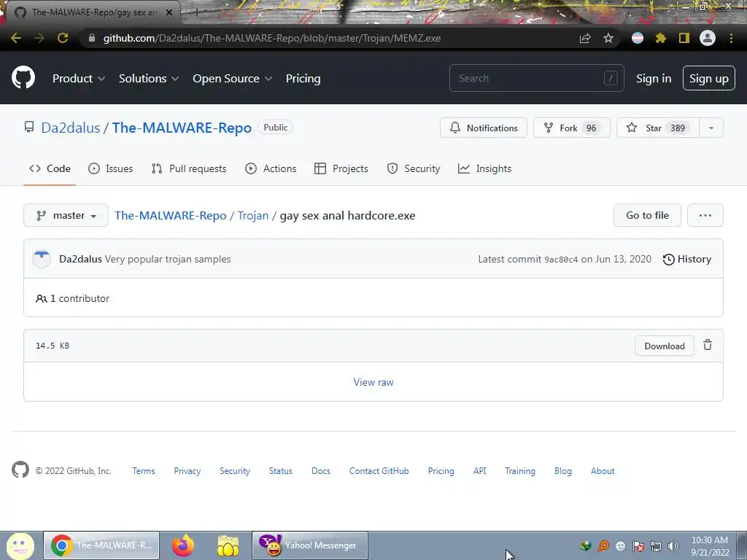Click the browser address bar URL

271,38
